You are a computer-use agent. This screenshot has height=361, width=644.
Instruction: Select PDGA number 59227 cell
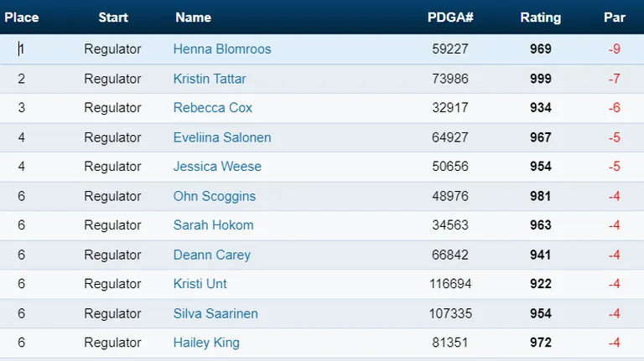(x=450, y=49)
